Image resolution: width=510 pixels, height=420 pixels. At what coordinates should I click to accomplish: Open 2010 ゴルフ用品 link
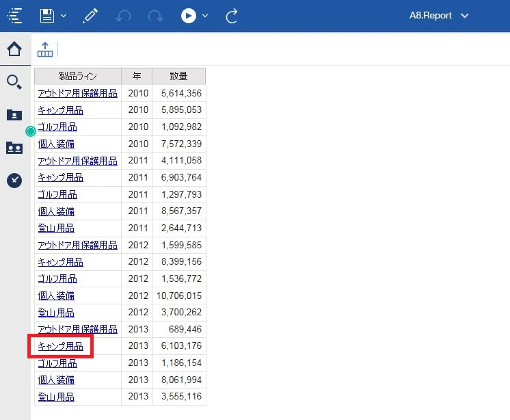coord(57,127)
